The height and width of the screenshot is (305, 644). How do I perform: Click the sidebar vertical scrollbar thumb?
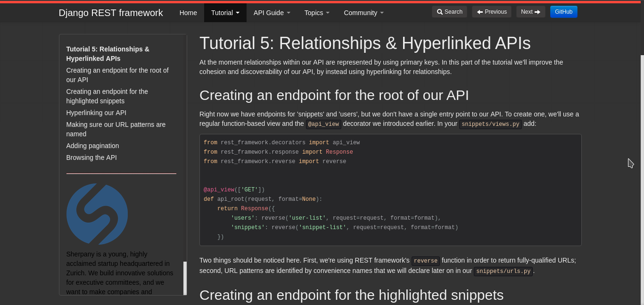pyautogui.click(x=185, y=278)
